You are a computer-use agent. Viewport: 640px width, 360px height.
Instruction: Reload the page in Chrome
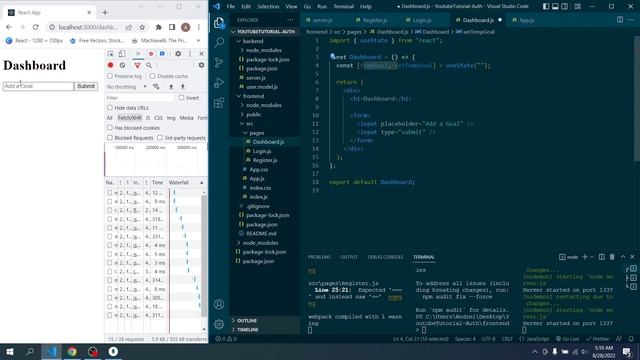tap(36, 27)
